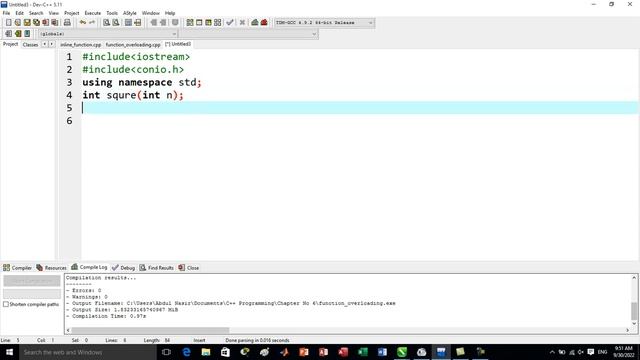This screenshot has width=640, height=360.
Task: Open the Help menu
Action: click(170, 13)
